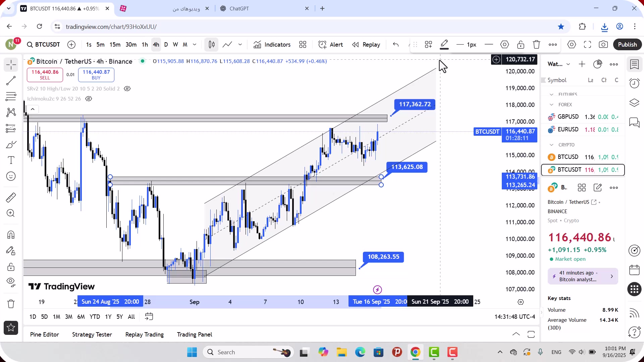
Task: Open indicator templates grid
Action: (303, 45)
